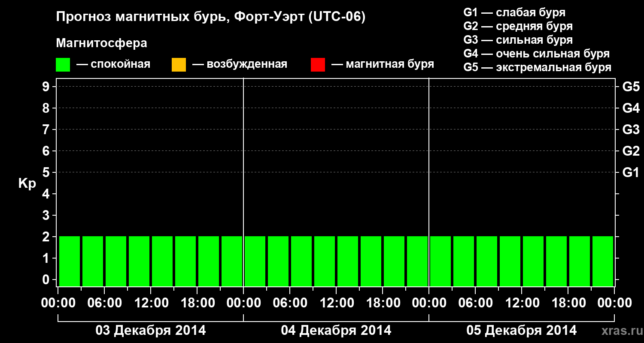The height and width of the screenshot is (343, 644).
Task: Click the '05 Декабря 2014' date label
Action: (522, 331)
